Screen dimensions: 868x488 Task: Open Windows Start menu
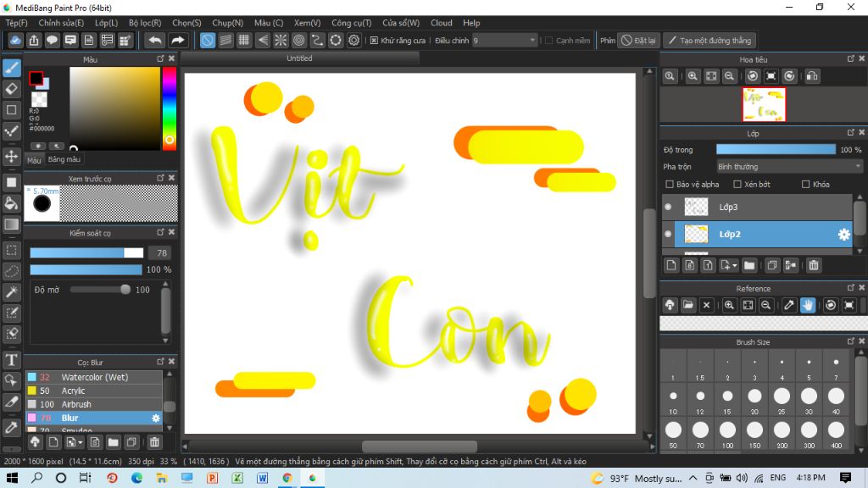tap(12, 478)
